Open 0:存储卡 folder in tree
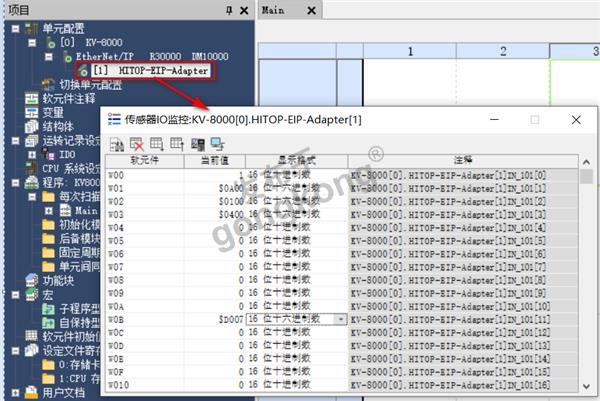 (x=80, y=365)
